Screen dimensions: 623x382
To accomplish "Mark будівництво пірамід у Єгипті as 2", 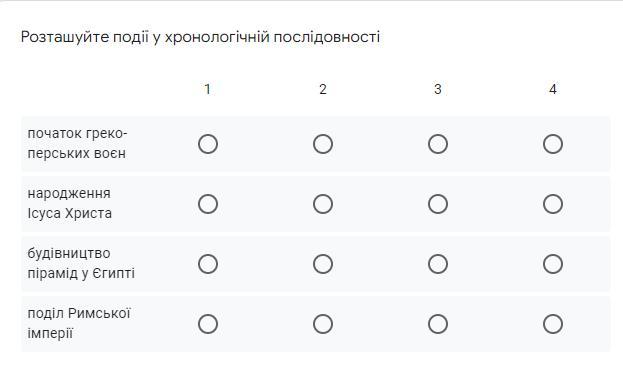I will coord(323,264).
